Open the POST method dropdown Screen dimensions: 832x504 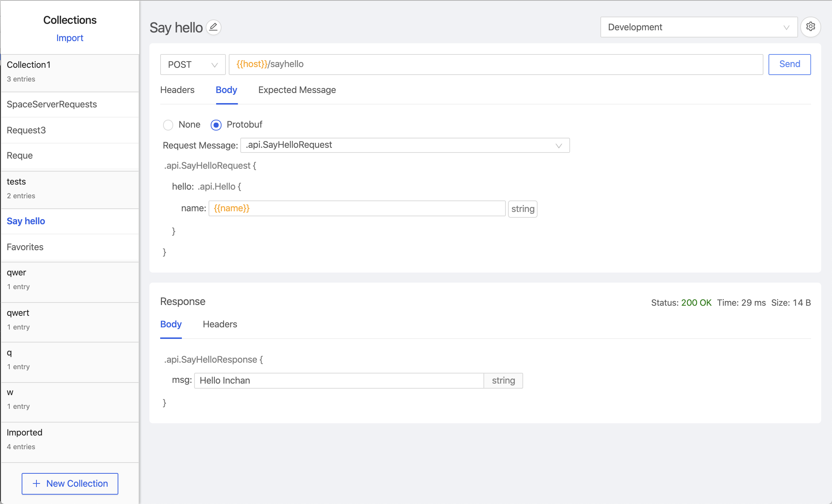pos(193,65)
